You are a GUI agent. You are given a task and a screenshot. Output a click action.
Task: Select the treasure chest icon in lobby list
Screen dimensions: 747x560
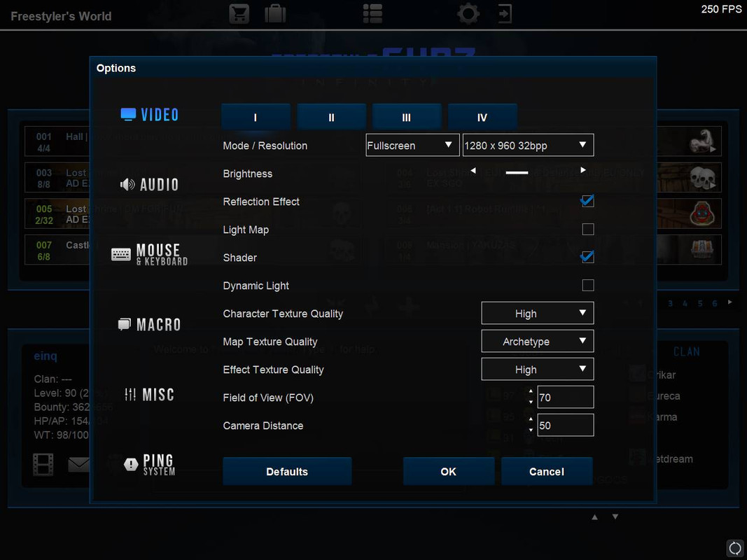click(x=702, y=249)
